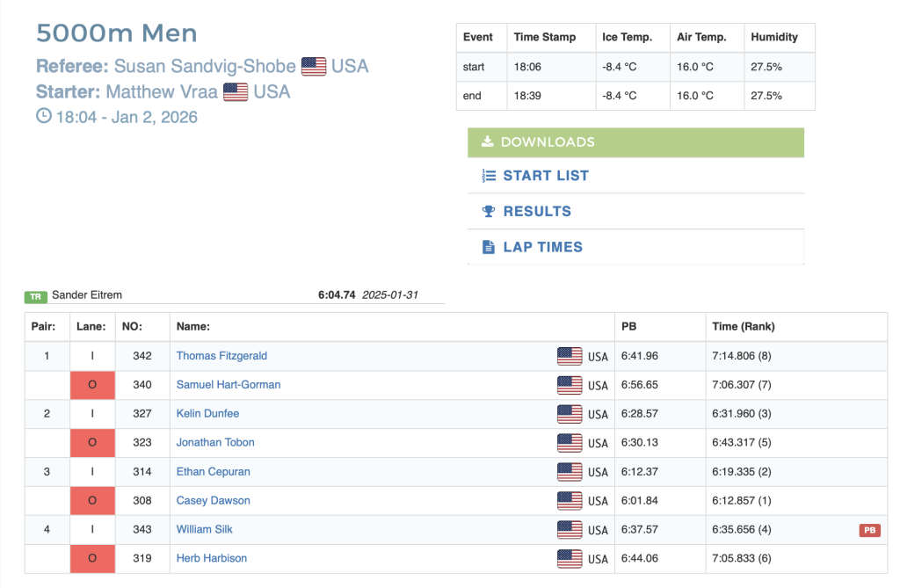Open the START LIST menu item

(x=546, y=176)
